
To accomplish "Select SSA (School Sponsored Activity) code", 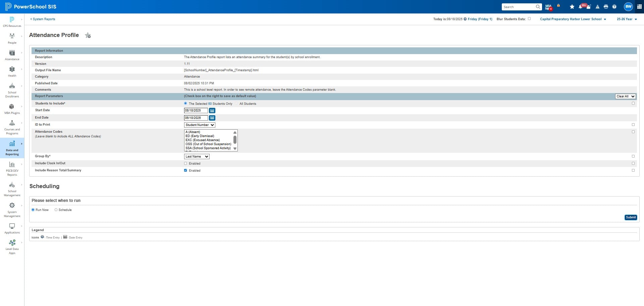I will [209, 148].
